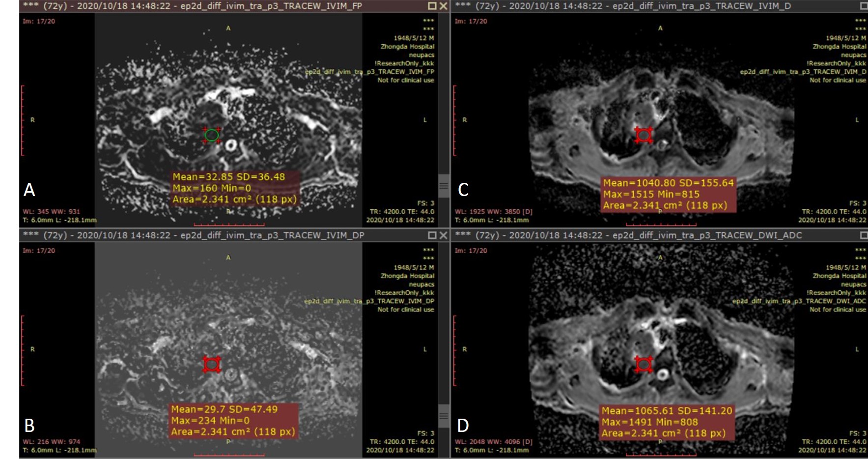This screenshot has height=459, width=868.
Task: Close the IVIM_DP viewport panel
Action: pyautogui.click(x=443, y=235)
